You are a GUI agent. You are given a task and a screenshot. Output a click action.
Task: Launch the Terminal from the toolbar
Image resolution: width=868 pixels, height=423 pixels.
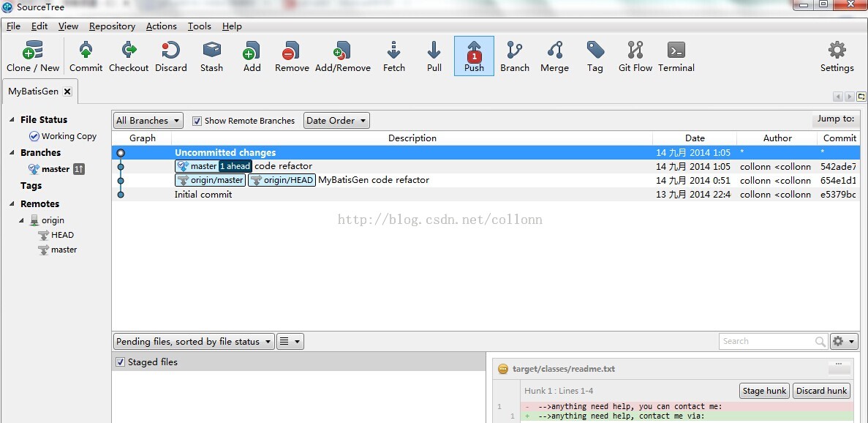(675, 55)
